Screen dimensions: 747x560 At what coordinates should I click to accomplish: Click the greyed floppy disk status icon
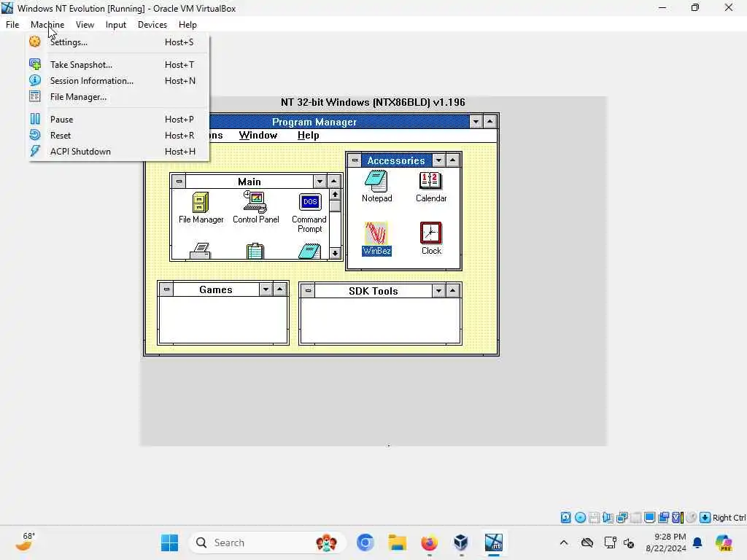pos(594,518)
